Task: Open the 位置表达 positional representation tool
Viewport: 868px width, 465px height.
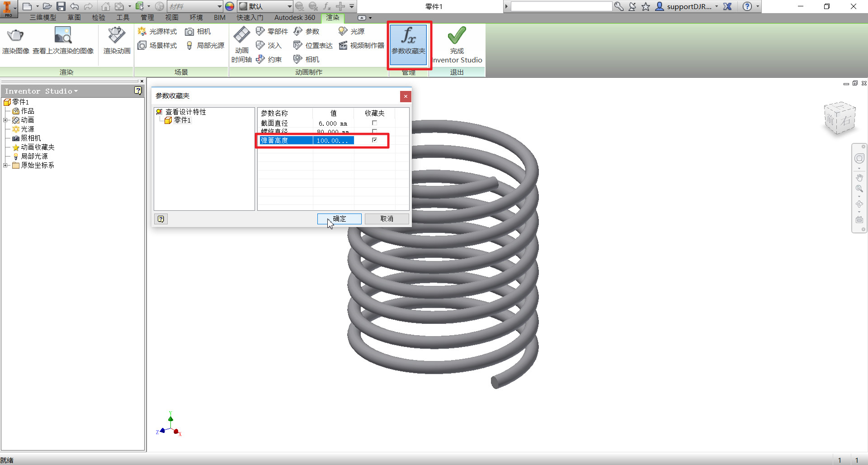Action: (x=313, y=45)
